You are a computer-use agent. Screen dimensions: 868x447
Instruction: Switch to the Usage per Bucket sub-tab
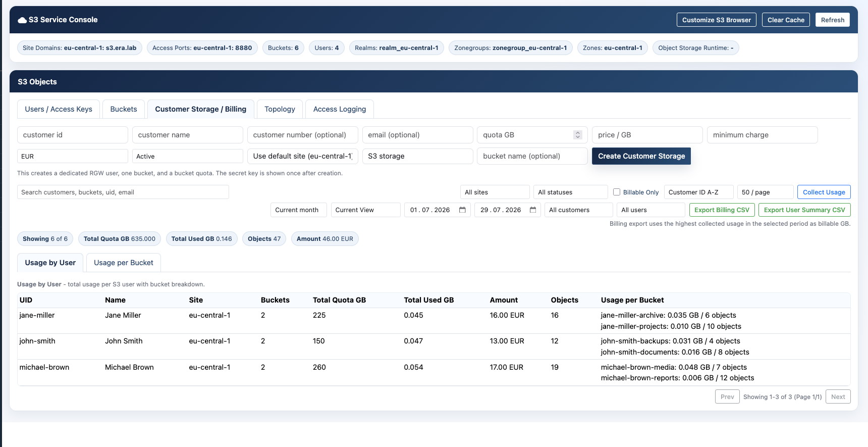click(124, 263)
